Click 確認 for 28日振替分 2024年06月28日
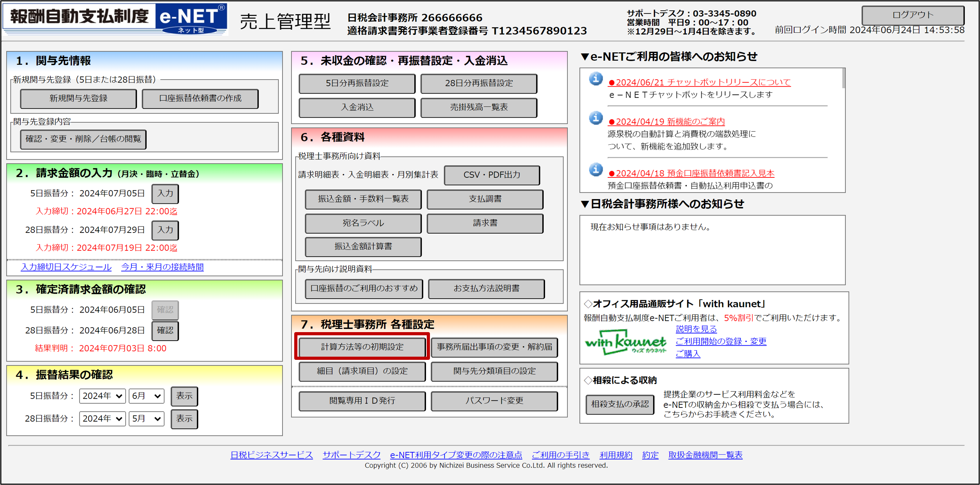 click(165, 330)
